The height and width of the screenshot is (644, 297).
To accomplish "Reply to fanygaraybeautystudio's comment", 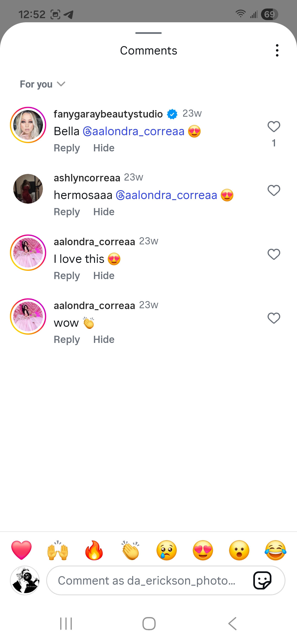I will [x=67, y=148].
